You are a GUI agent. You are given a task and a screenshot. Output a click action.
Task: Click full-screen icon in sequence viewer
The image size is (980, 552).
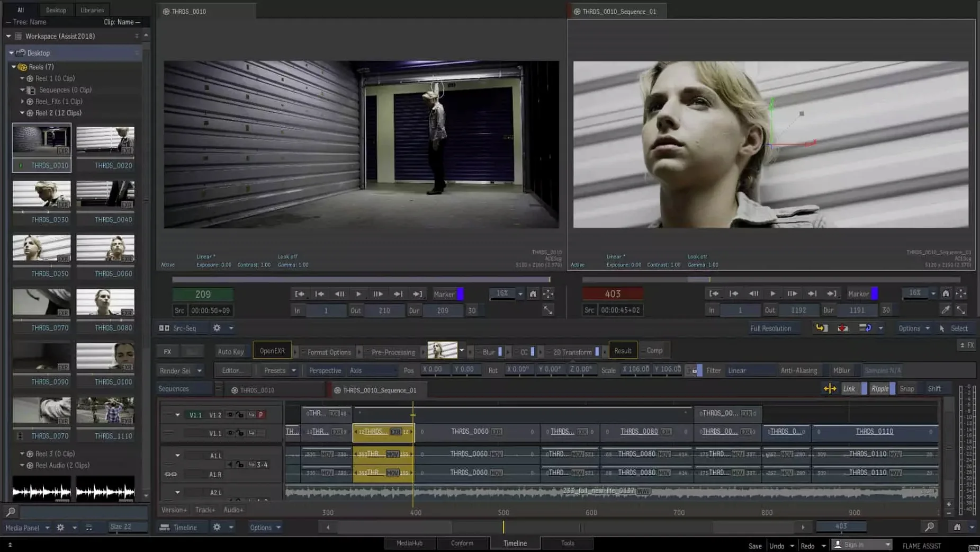961,310
